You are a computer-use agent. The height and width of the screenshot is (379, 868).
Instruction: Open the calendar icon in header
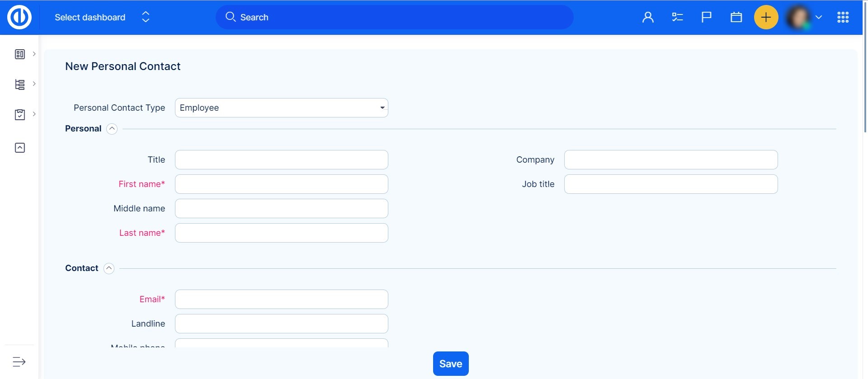pyautogui.click(x=736, y=17)
